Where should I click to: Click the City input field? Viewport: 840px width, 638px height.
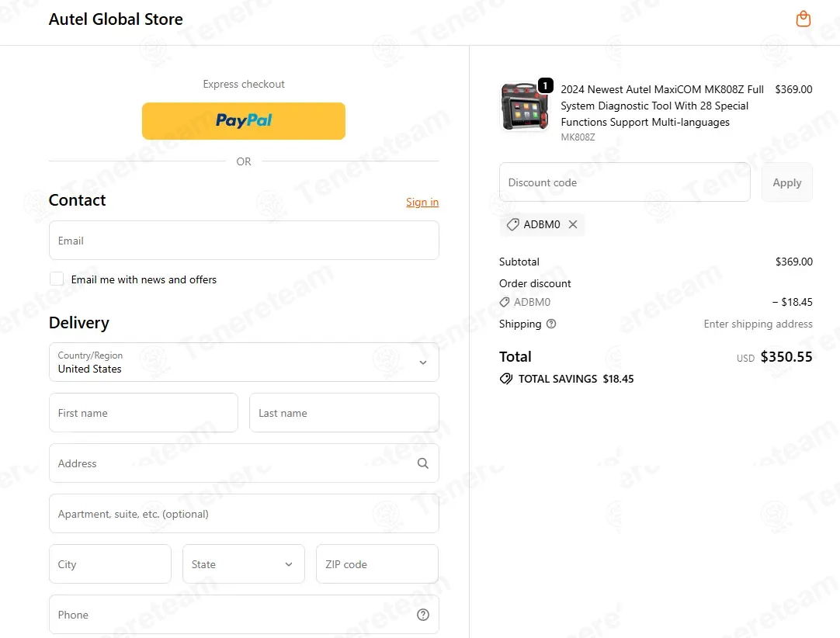tap(110, 564)
